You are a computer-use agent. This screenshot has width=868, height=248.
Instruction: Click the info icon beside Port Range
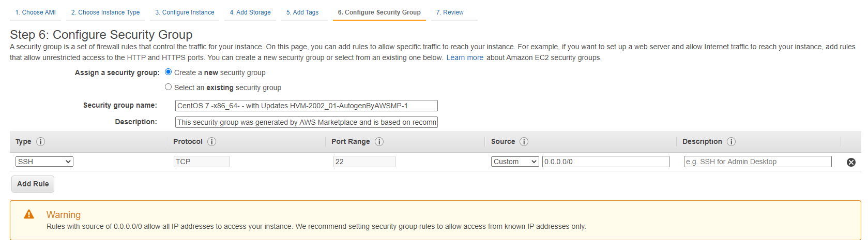[379, 142]
